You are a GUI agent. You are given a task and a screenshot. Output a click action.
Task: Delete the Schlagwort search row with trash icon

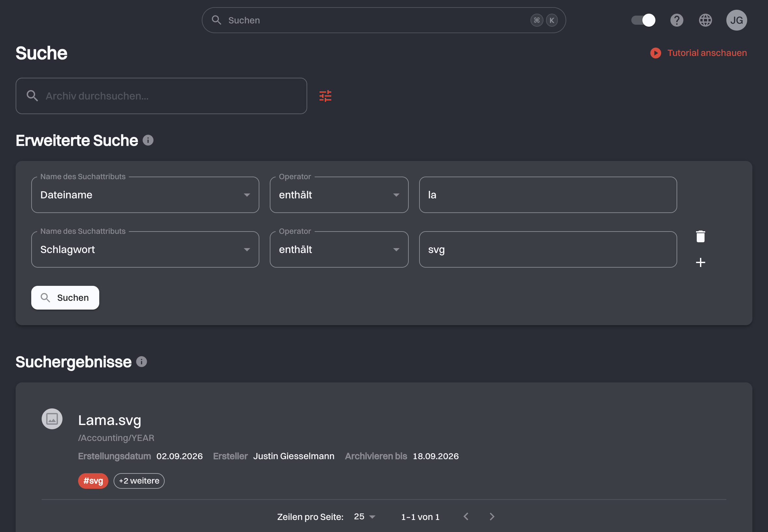[x=700, y=236]
